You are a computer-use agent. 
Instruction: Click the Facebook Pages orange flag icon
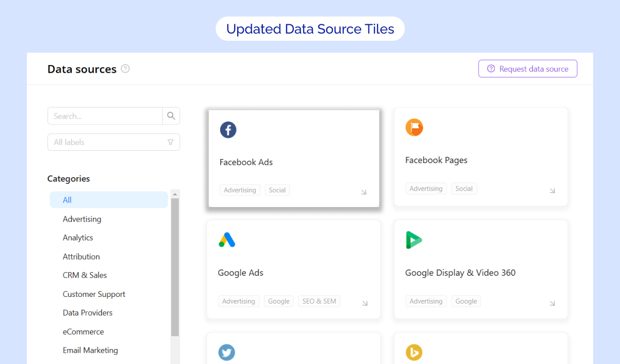414,127
